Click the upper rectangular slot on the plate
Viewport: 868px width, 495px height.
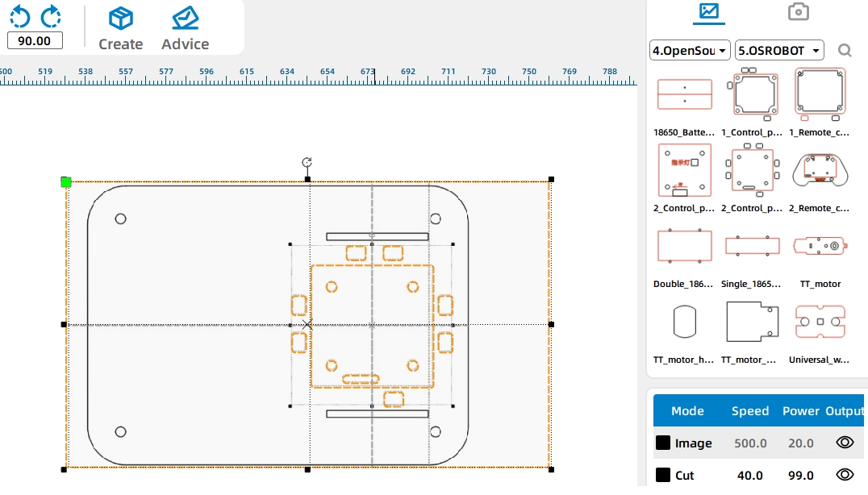click(377, 237)
